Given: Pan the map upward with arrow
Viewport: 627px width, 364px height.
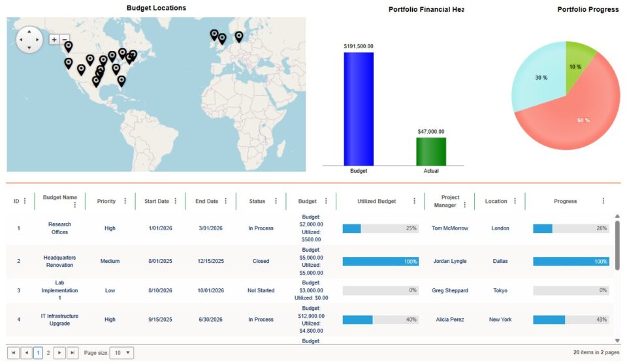Looking at the screenshot, I should coord(29,31).
